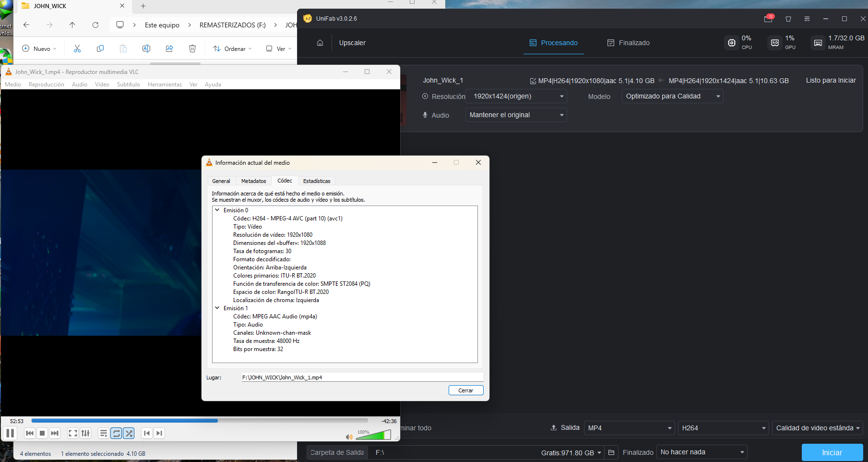Go to next chapter in VLC
This screenshot has height=462, width=868.
pos(159,433)
